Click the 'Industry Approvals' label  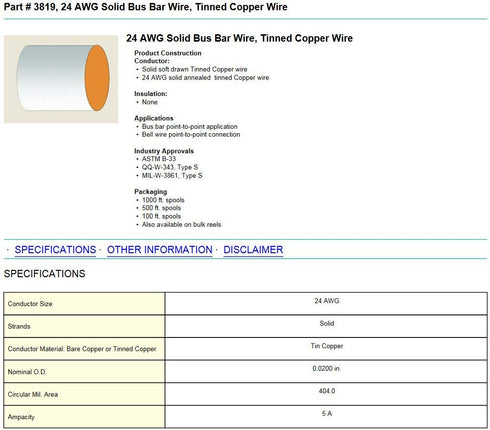coord(164,151)
